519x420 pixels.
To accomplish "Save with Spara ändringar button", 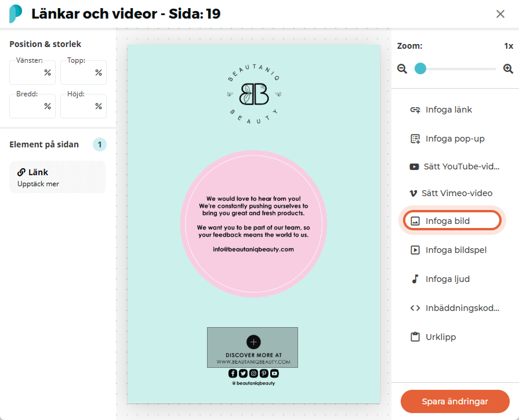I will pyautogui.click(x=455, y=401).
